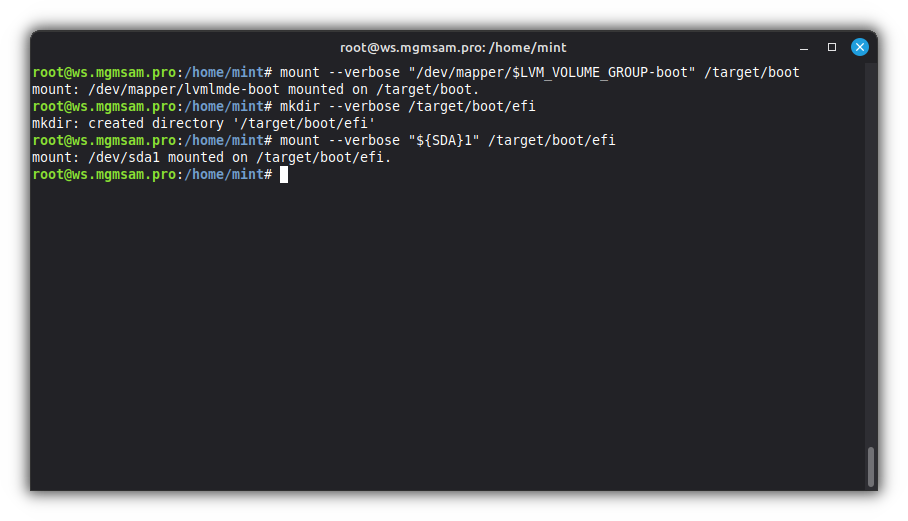Close the terminal with the blue X button
The width and height of the screenshot is (908, 521).
[x=859, y=47]
